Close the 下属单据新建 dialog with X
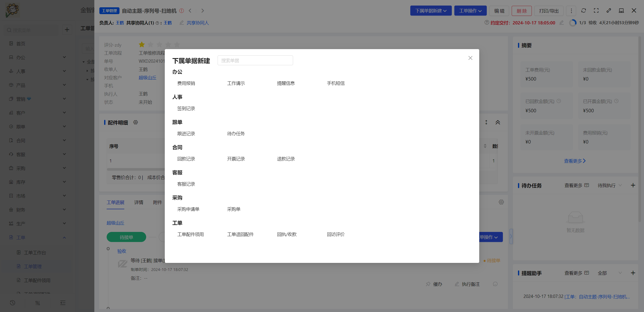The image size is (644, 312). (470, 58)
